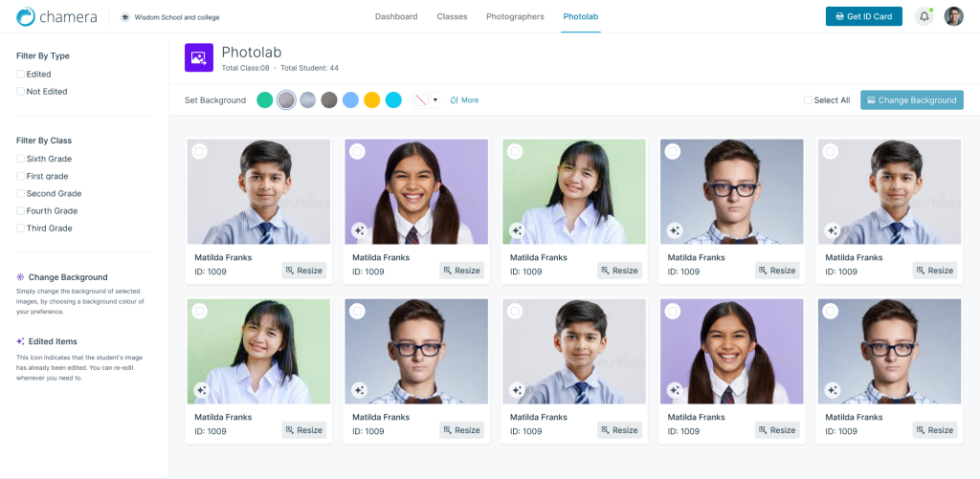Click the Change Background button
Screen dimensions: 980x479
pos(912,100)
